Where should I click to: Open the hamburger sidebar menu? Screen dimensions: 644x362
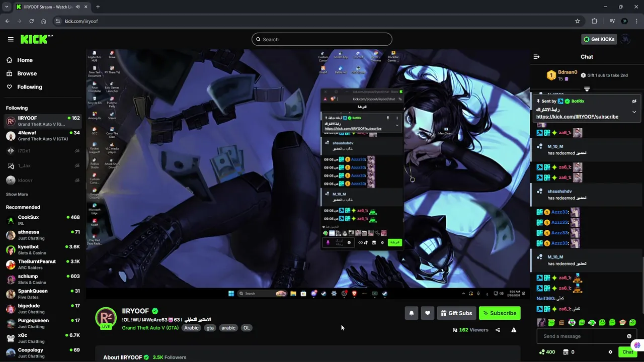[11, 39]
